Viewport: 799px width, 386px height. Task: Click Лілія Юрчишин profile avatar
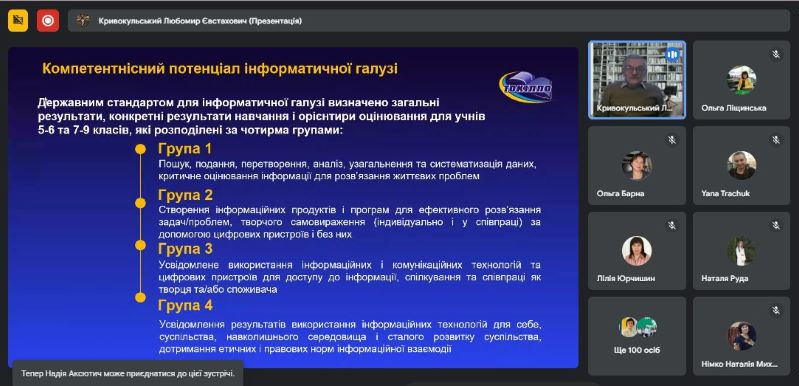636,251
